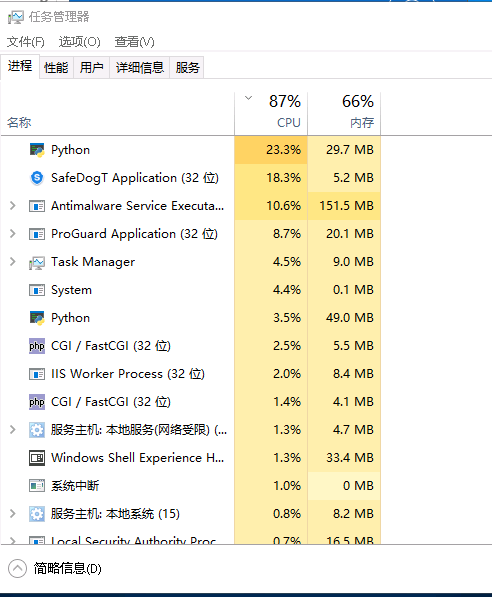Click gear icon of 服务主机: 本地系统 (15)
Screen dimensions: 492x597
pyautogui.click(x=37, y=514)
